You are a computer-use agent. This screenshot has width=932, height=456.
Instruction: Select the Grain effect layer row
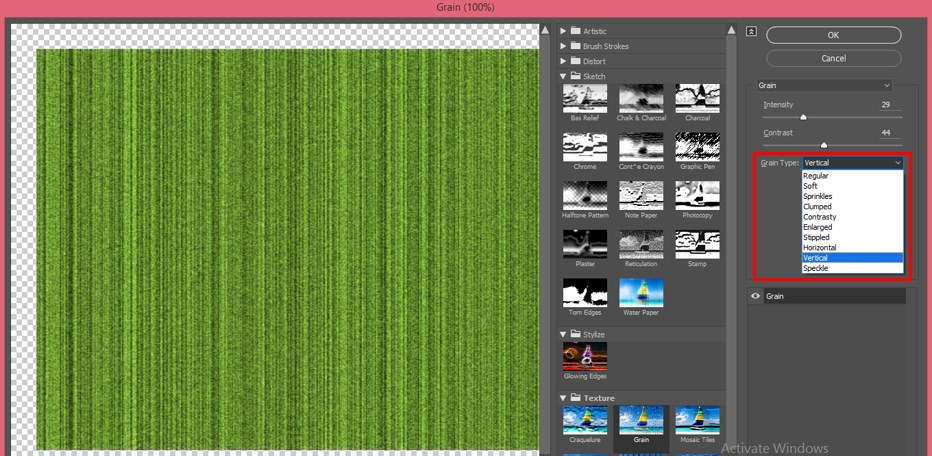coord(826,296)
